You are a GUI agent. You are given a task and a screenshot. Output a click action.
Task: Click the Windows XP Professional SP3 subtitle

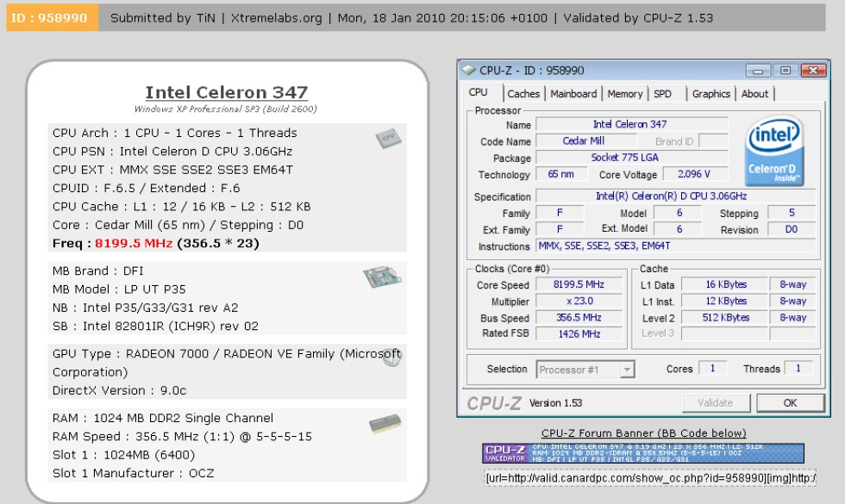click(226, 109)
